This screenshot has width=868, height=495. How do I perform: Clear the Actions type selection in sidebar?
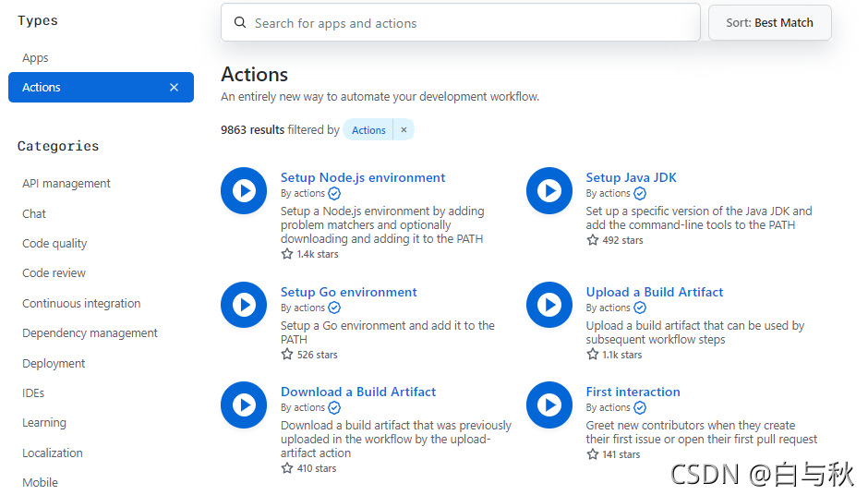coord(174,88)
